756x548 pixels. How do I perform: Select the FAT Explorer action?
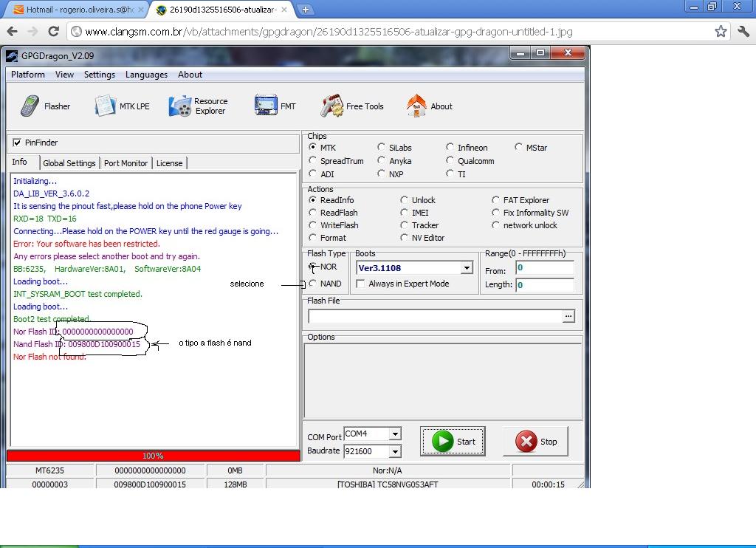click(x=495, y=199)
